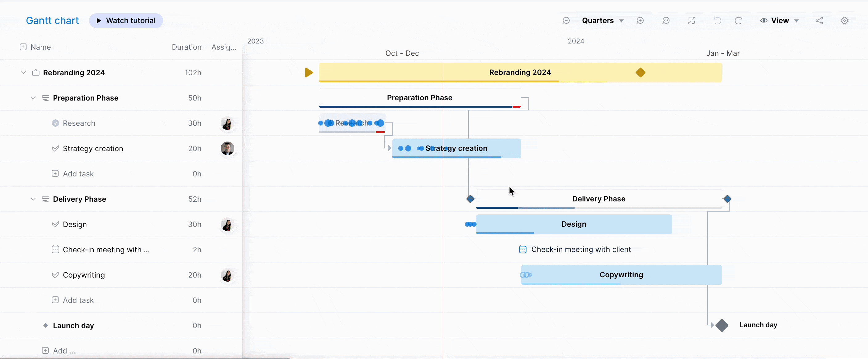Click the 2h duration of Check-in meeting
This screenshot has height=359, width=868.
(197, 250)
